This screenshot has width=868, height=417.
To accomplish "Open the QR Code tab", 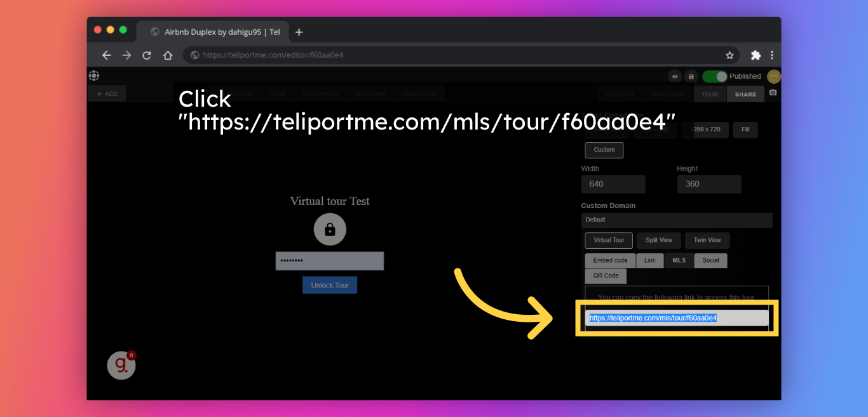I will [x=606, y=276].
